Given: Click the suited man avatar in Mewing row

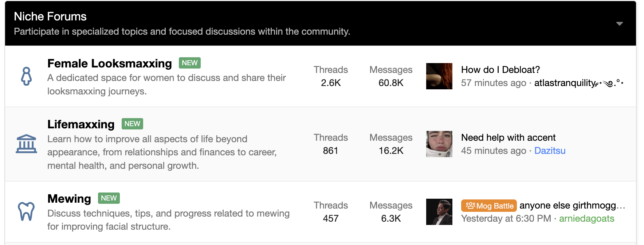Looking at the screenshot, I should click(439, 212).
